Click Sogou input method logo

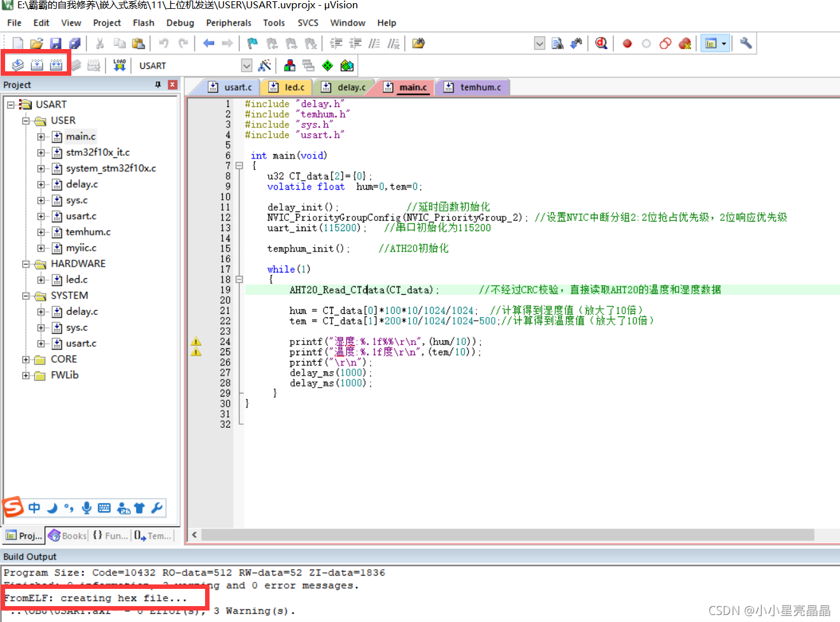(13, 507)
